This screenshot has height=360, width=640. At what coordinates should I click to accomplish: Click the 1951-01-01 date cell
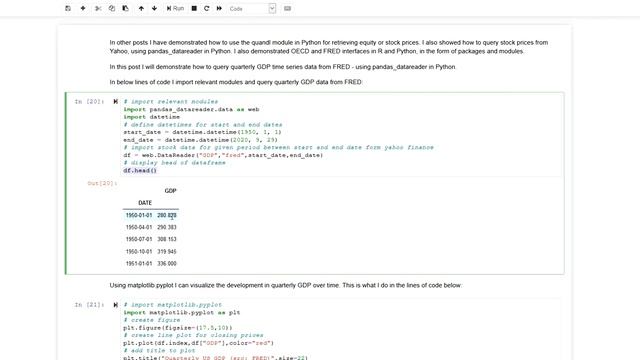click(x=139, y=264)
